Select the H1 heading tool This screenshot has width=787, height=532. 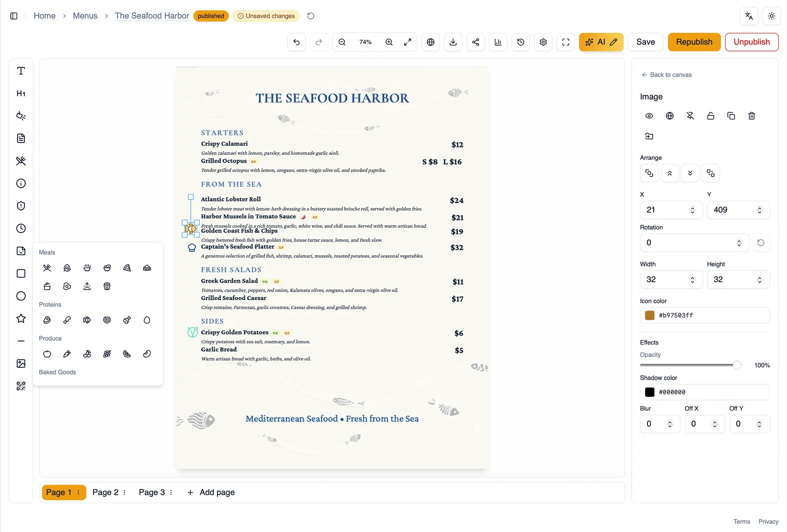coord(21,93)
